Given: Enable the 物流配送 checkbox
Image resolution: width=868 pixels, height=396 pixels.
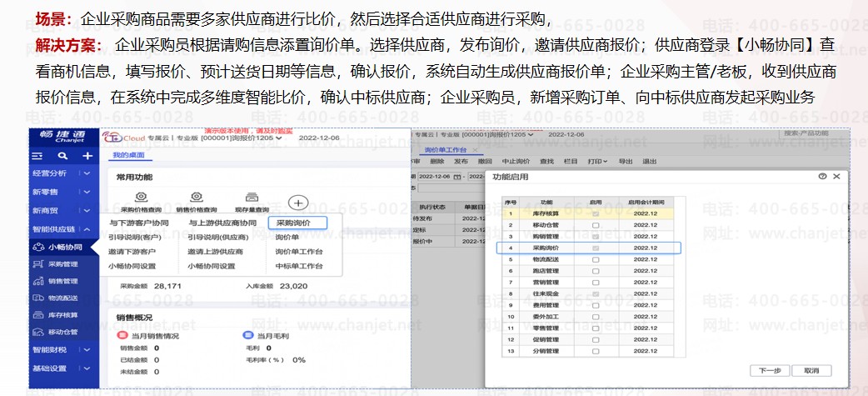Looking at the screenshot, I should point(596,259).
